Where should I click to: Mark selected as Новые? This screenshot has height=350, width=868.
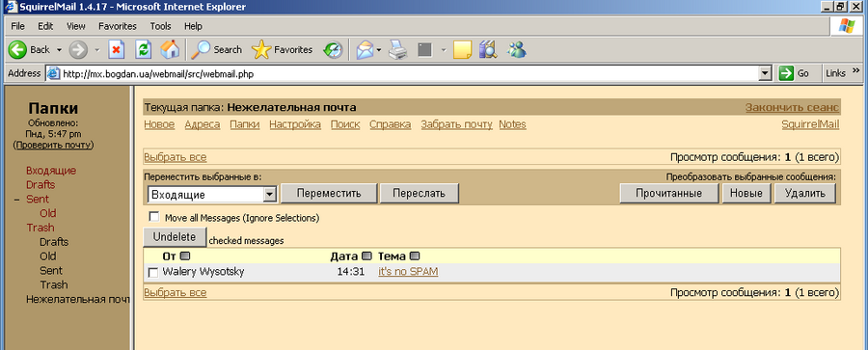pyautogui.click(x=746, y=193)
